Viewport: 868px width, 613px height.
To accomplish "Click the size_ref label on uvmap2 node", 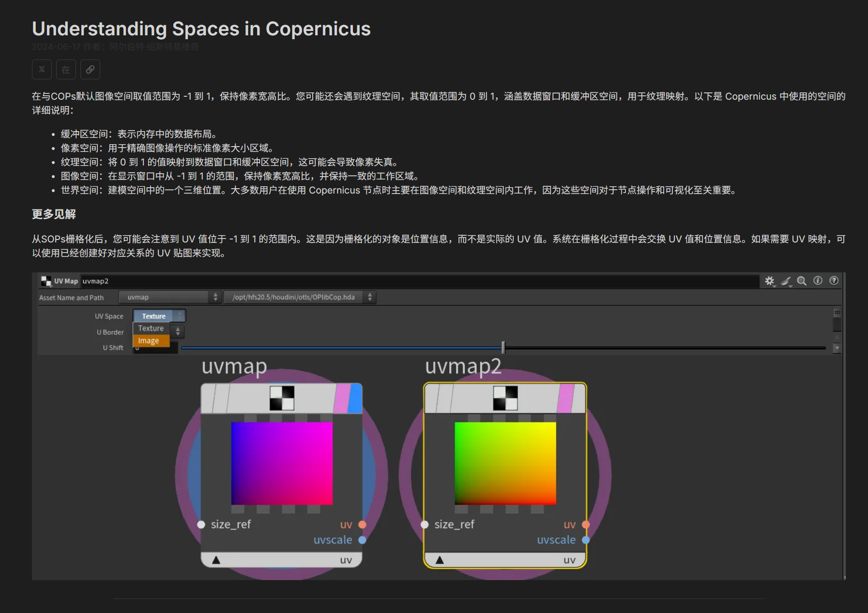I will [x=455, y=524].
